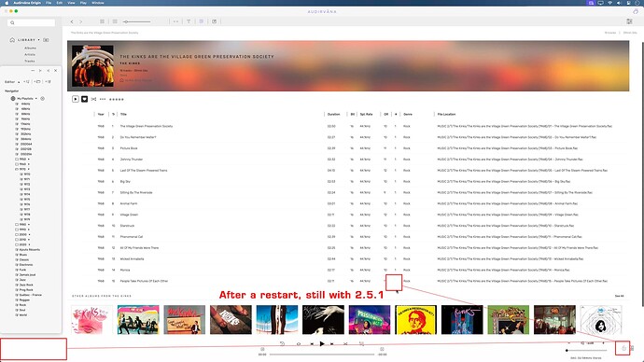
Task: Open the album more options ellipsis
Action: pyautogui.click(x=103, y=99)
